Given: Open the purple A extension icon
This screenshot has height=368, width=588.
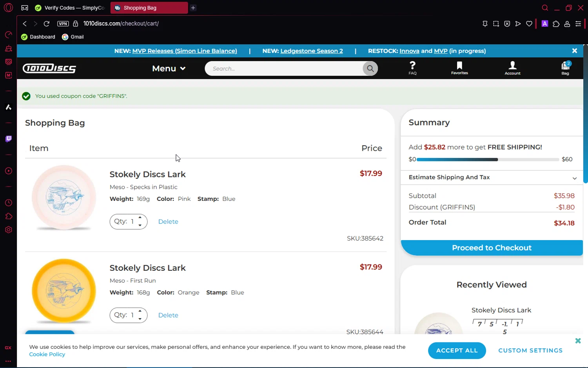Looking at the screenshot, I should 544,24.
